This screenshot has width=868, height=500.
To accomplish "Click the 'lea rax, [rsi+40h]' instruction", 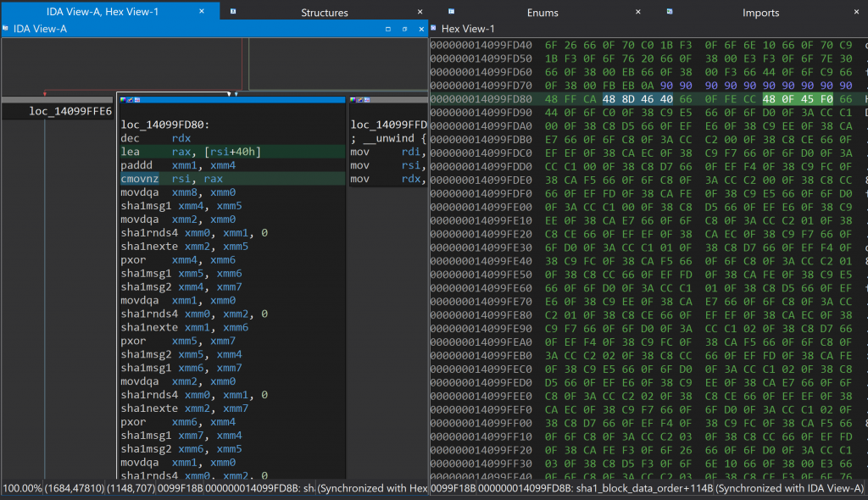I will tap(191, 152).
